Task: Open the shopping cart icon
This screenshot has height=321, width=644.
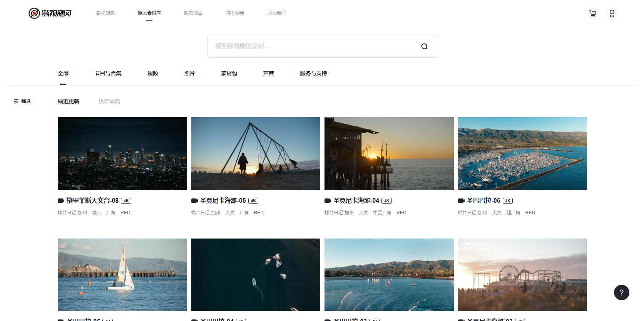Action: (x=593, y=14)
